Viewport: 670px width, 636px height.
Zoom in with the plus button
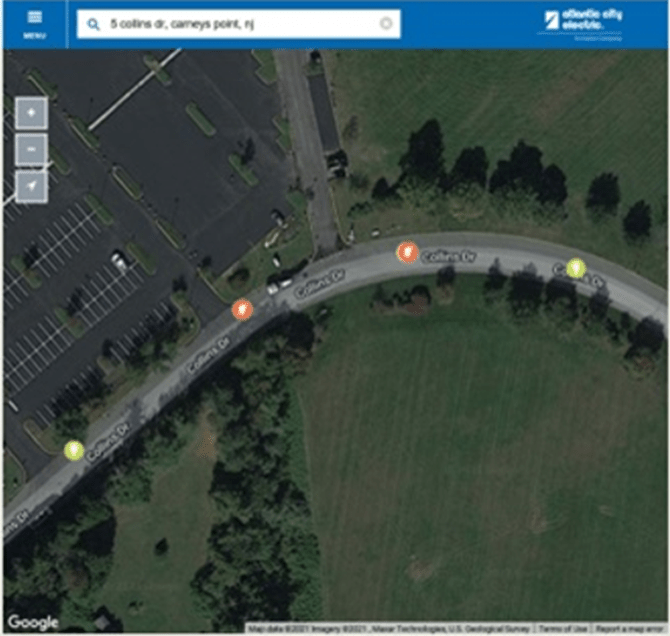pos(31,113)
